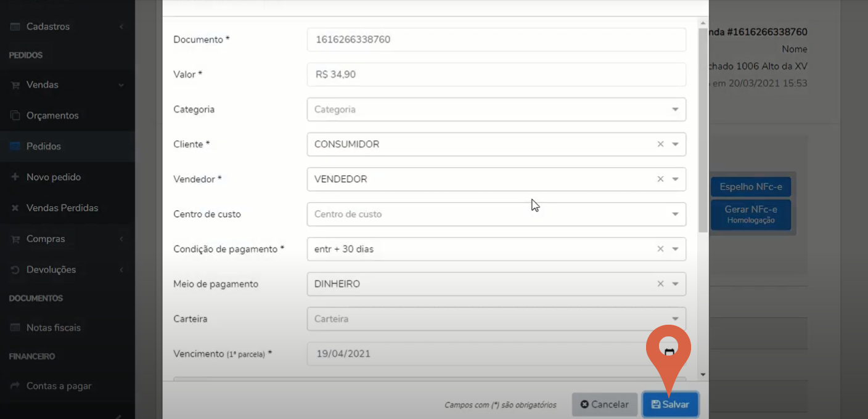Click the Vencimento date field
868x419 pixels.
pos(496,354)
